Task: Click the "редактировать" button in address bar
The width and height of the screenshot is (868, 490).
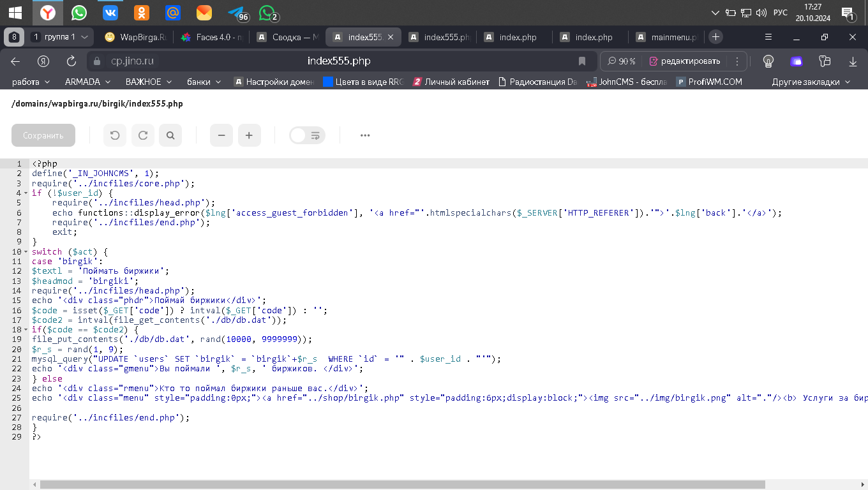Action: [685, 61]
